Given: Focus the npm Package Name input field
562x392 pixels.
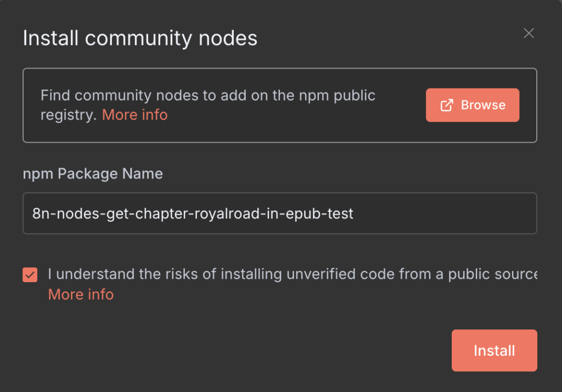Looking at the screenshot, I should click(279, 214).
